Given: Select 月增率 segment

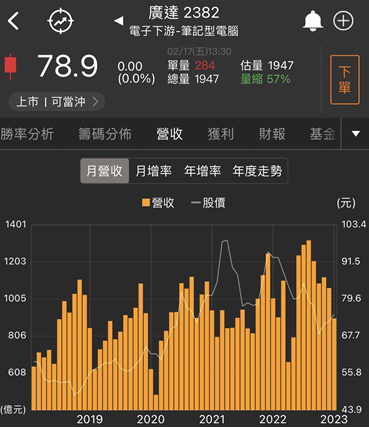Looking at the screenshot, I should 153,171.
